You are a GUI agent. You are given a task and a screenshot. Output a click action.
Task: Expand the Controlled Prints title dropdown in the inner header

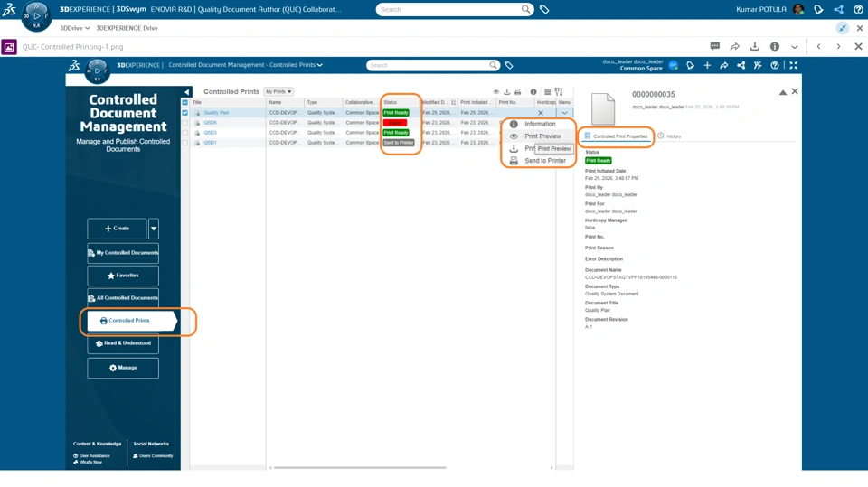[319, 65]
